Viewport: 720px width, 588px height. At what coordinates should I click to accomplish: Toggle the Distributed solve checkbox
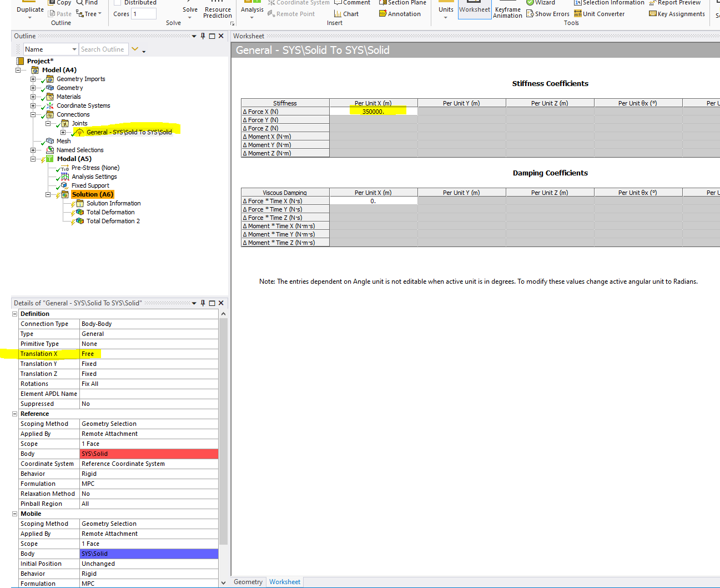coord(117,3)
